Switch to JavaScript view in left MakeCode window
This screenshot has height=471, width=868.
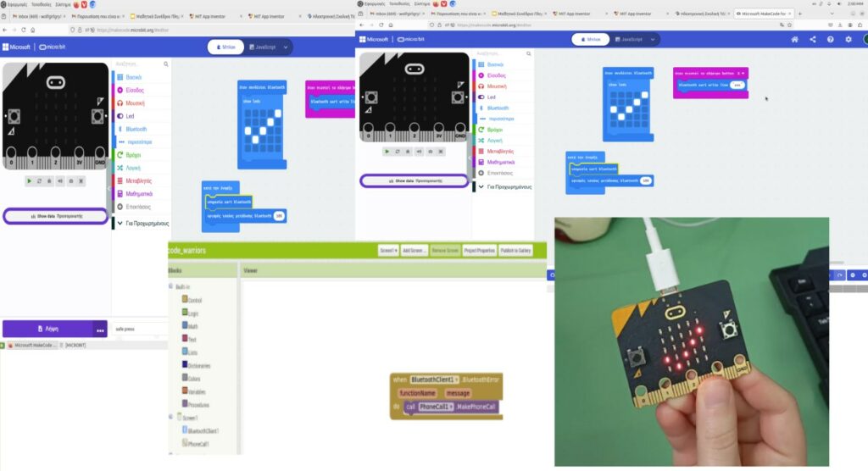click(x=263, y=47)
